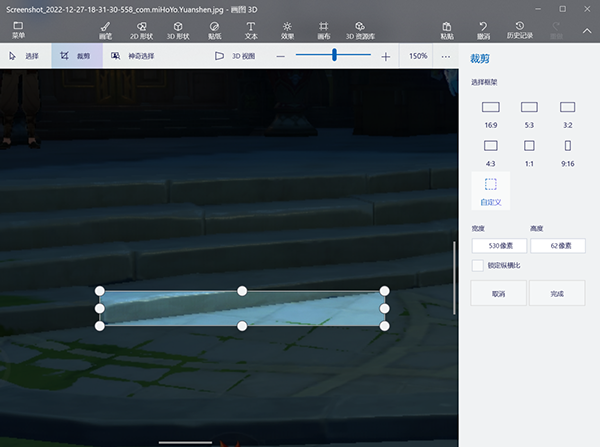
Task: Open the 3D 资源库 library
Action: point(359,29)
